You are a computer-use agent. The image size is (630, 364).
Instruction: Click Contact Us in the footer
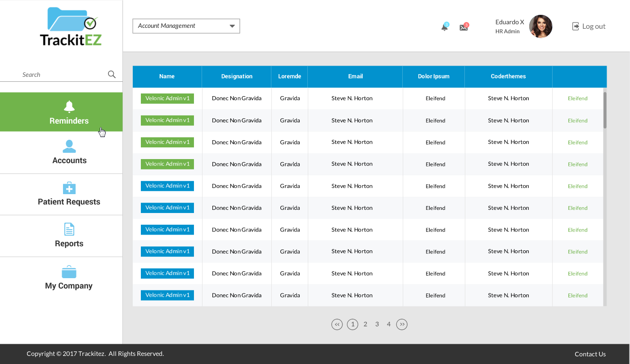point(590,354)
